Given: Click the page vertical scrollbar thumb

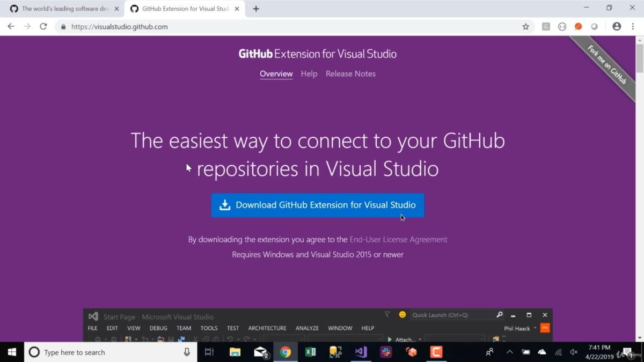Looking at the screenshot, I should point(640,58).
